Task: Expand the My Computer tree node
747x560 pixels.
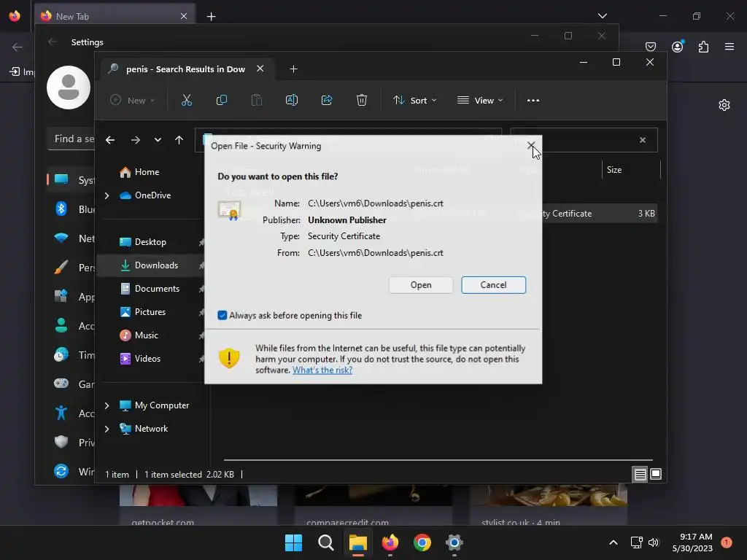Action: pos(107,405)
